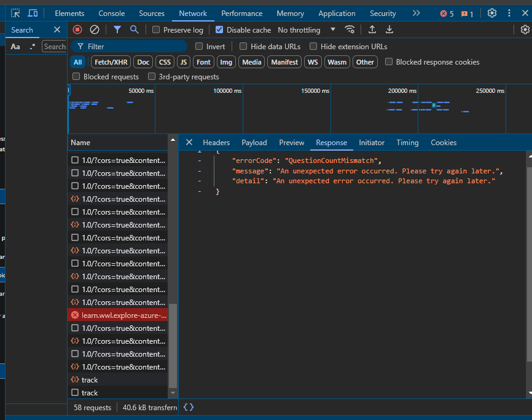Filter by WS type

click(313, 62)
